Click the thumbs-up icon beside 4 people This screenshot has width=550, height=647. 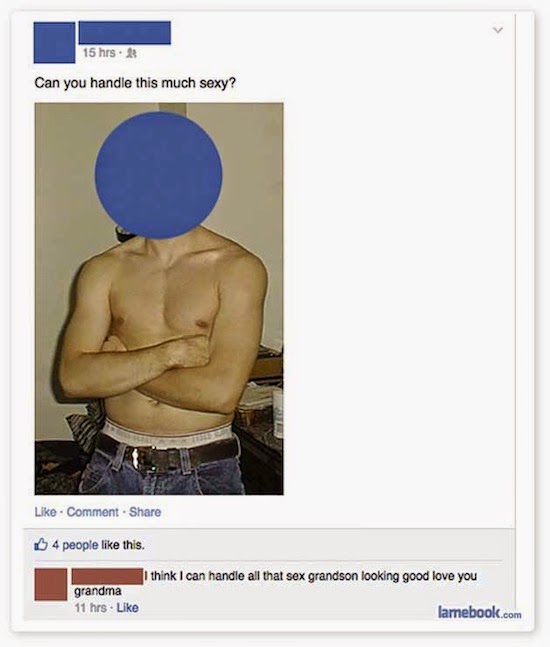click(x=40, y=545)
